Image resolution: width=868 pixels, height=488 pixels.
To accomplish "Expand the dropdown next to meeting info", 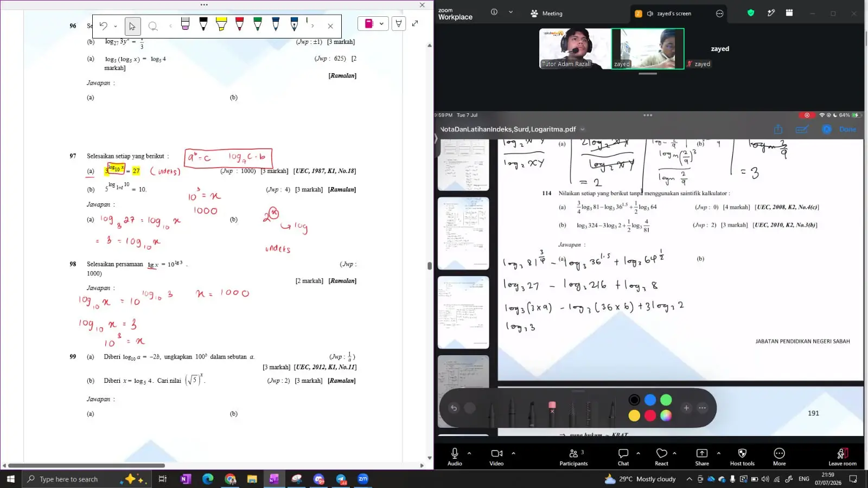I will click(x=510, y=12).
